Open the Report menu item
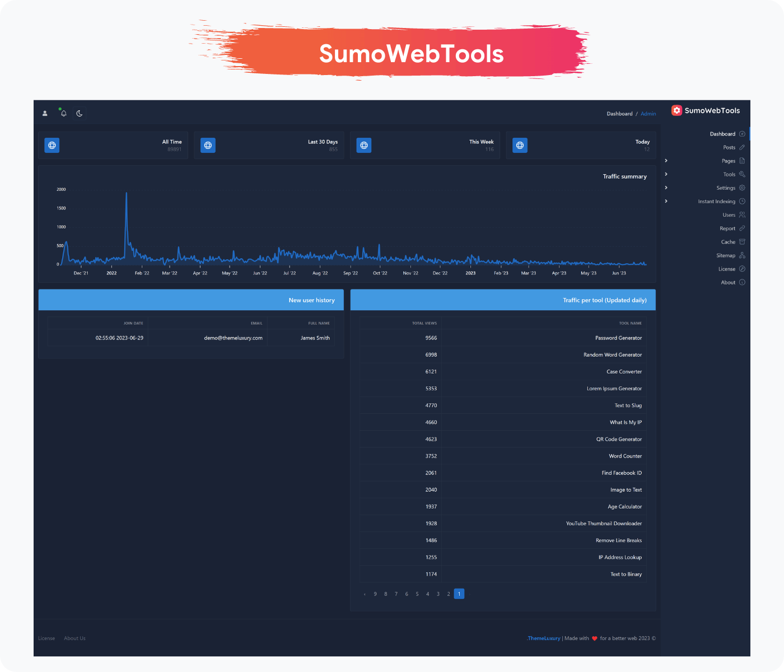 tap(727, 228)
